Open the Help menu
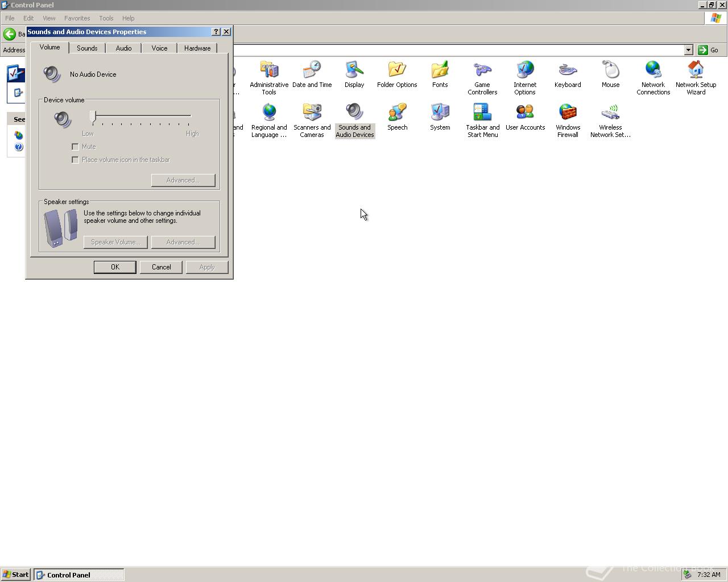 tap(128, 18)
